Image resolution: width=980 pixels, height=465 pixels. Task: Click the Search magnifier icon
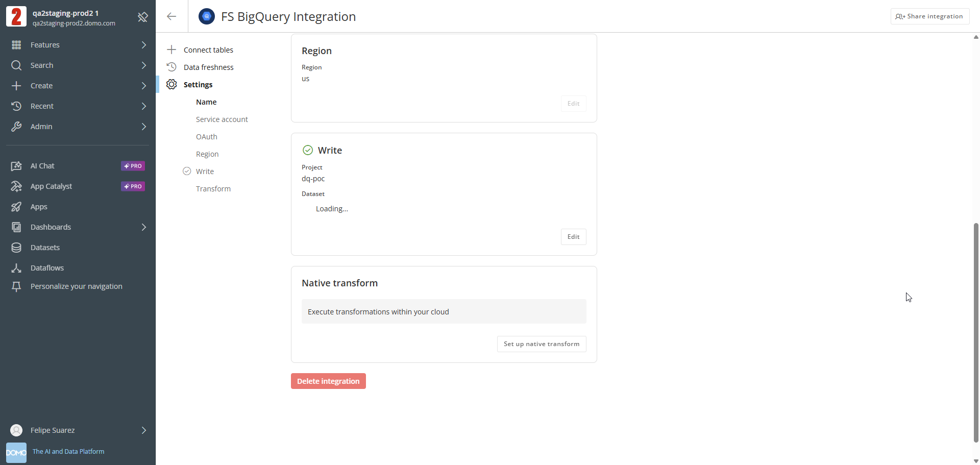pyautogui.click(x=16, y=65)
